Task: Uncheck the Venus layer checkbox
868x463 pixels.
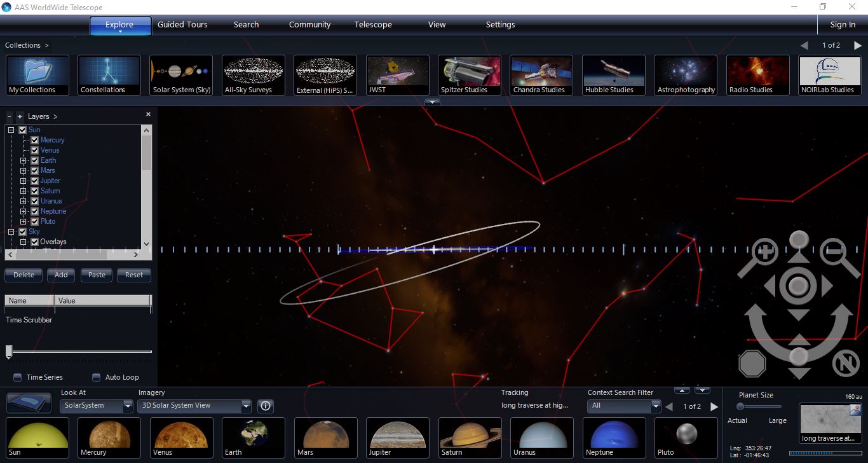Action: point(35,150)
